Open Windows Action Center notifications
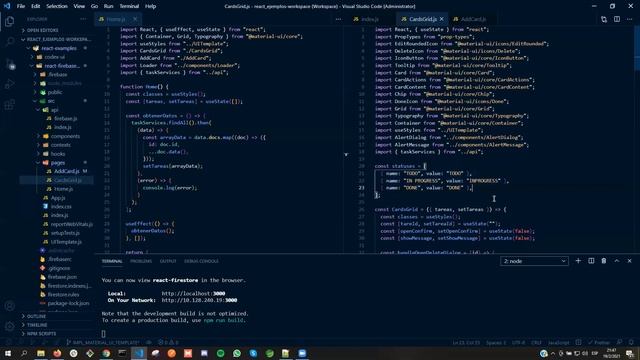 [x=630, y=353]
